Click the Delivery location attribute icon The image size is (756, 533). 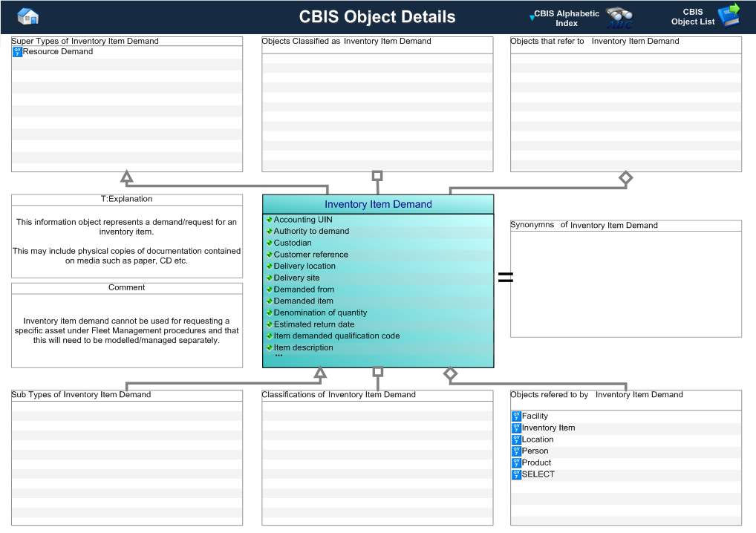click(x=270, y=266)
